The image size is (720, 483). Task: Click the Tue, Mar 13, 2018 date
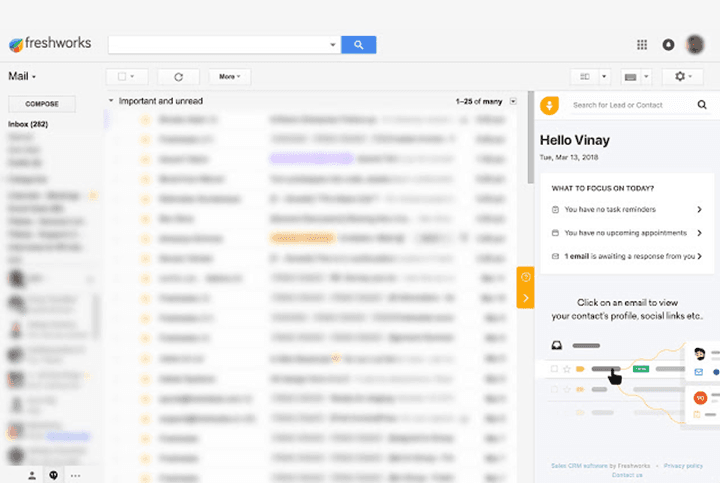569,157
